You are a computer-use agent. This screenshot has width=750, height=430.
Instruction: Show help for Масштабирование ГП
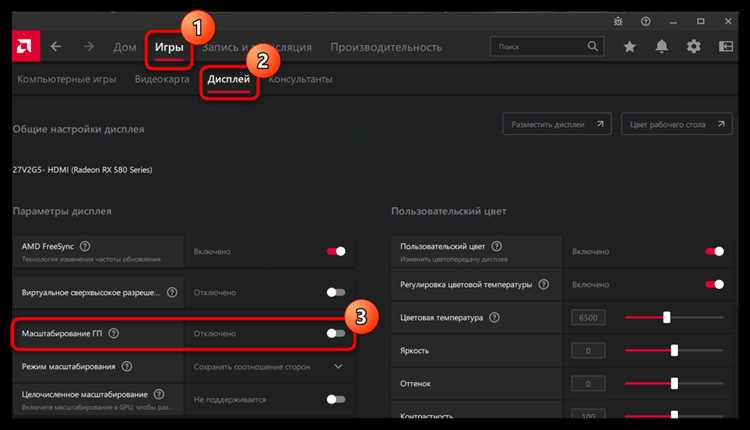point(114,333)
